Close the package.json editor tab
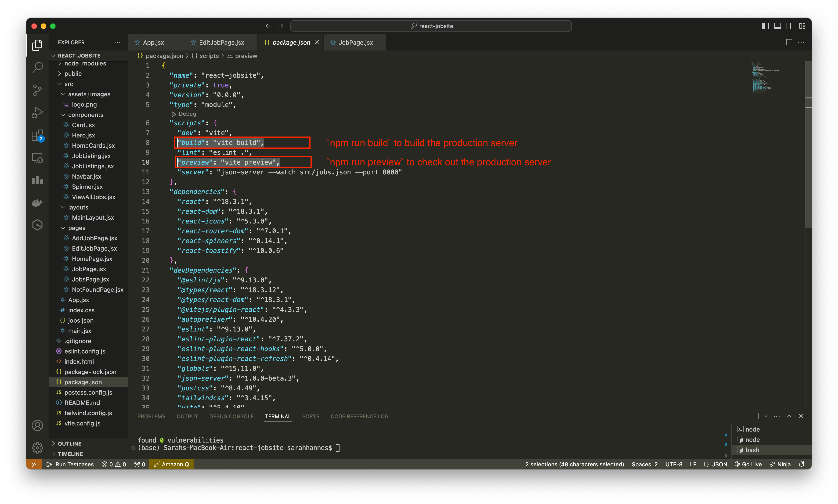 pos(317,42)
